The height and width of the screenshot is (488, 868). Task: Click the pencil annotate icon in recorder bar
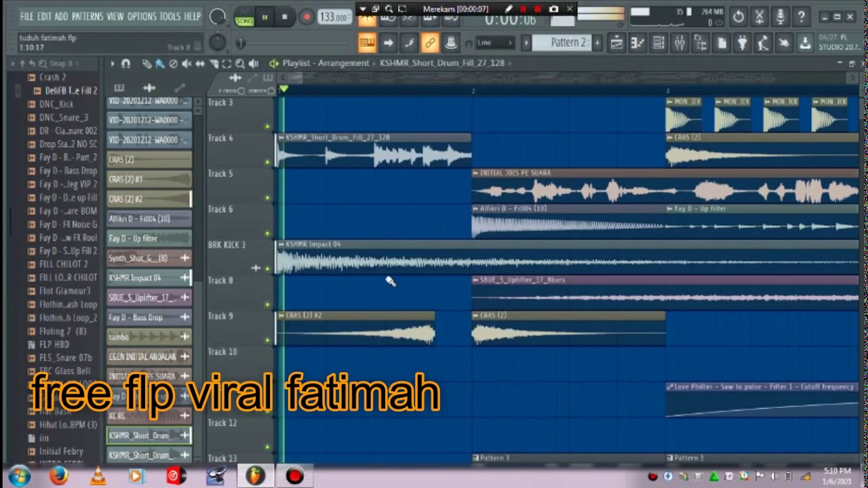pos(509,9)
